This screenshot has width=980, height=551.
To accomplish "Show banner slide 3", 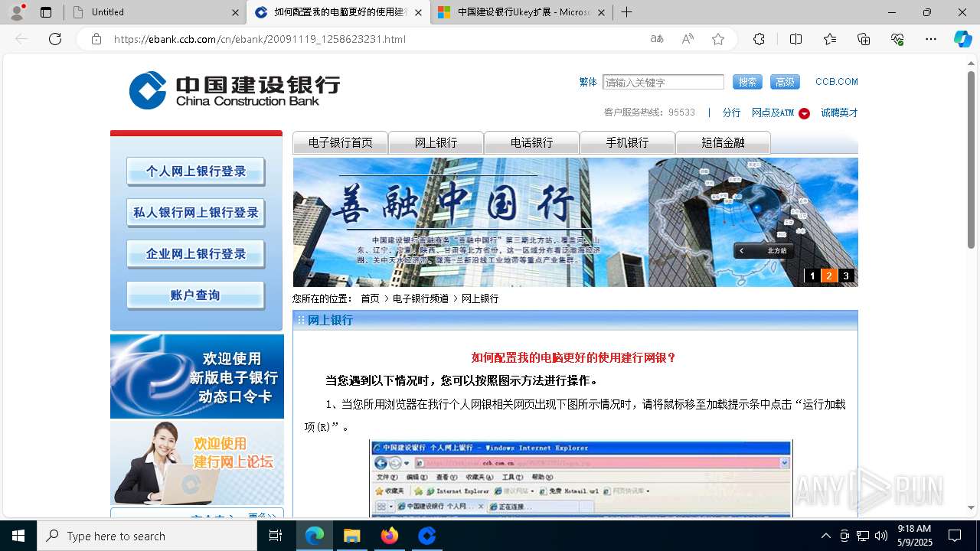I will [x=846, y=276].
